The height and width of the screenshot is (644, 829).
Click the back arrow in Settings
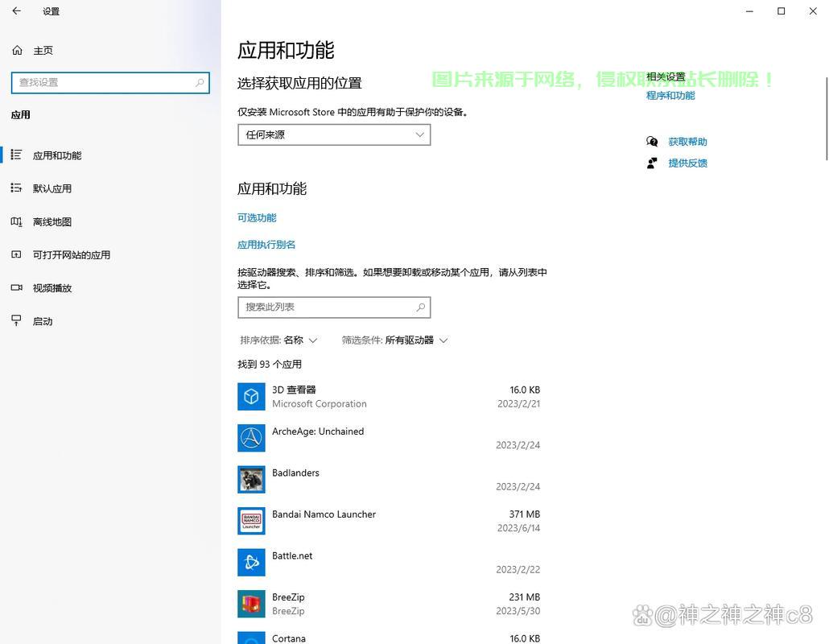point(16,11)
